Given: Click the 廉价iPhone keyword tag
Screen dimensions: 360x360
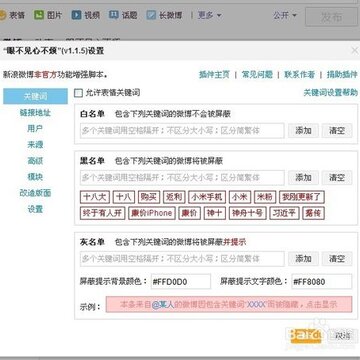Looking at the screenshot, I should (152, 213).
